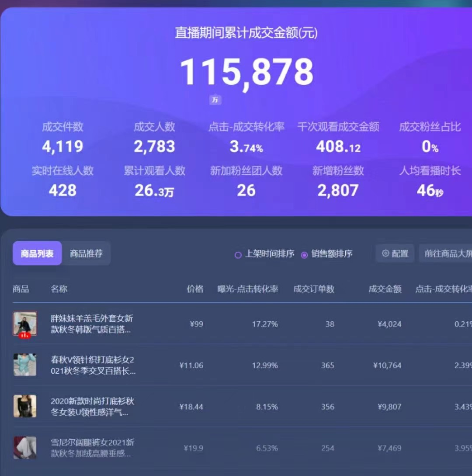Click the 实时在线人数 value 428
The width and height of the screenshot is (472, 476).
click(62, 191)
